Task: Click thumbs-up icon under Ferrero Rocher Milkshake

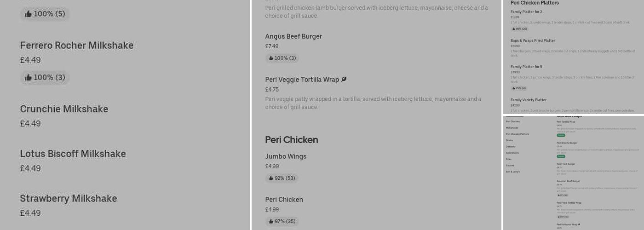Action: point(29,77)
